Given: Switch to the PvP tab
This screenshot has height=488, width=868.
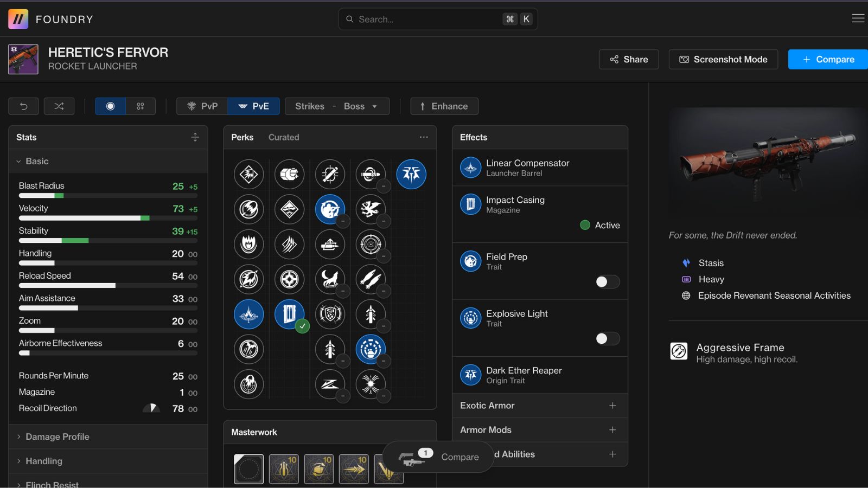Looking at the screenshot, I should point(202,106).
